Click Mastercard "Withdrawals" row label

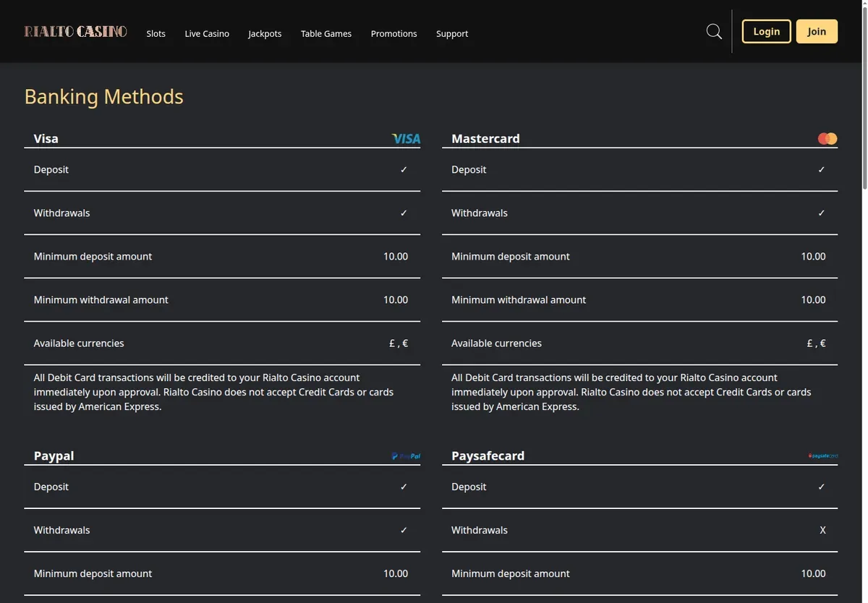coord(480,213)
